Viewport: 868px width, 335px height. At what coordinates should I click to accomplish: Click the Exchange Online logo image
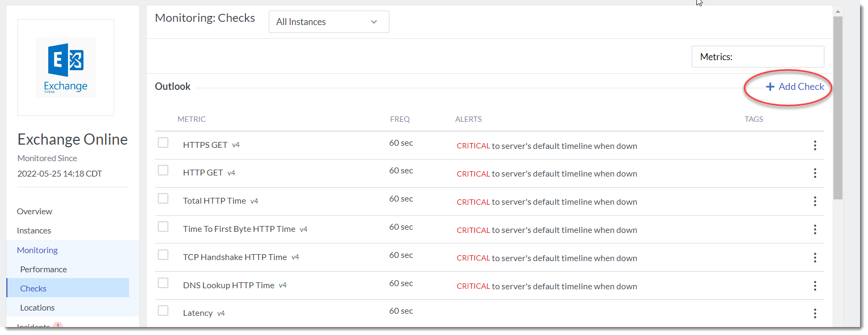(66, 68)
